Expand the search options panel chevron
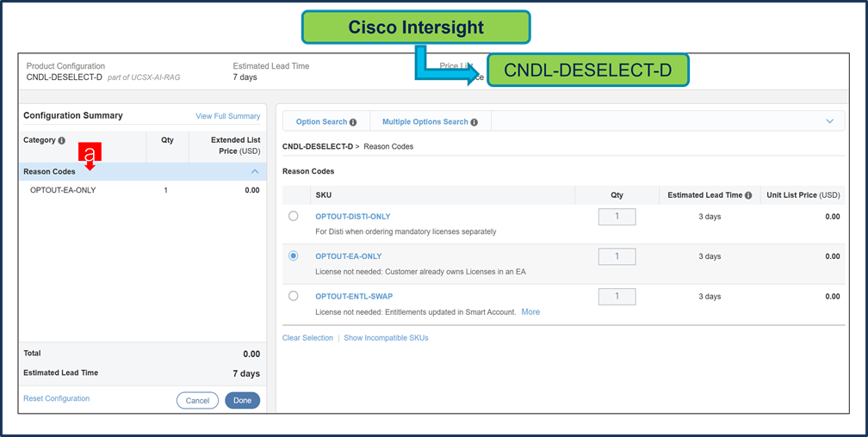868x437 pixels. [x=829, y=121]
